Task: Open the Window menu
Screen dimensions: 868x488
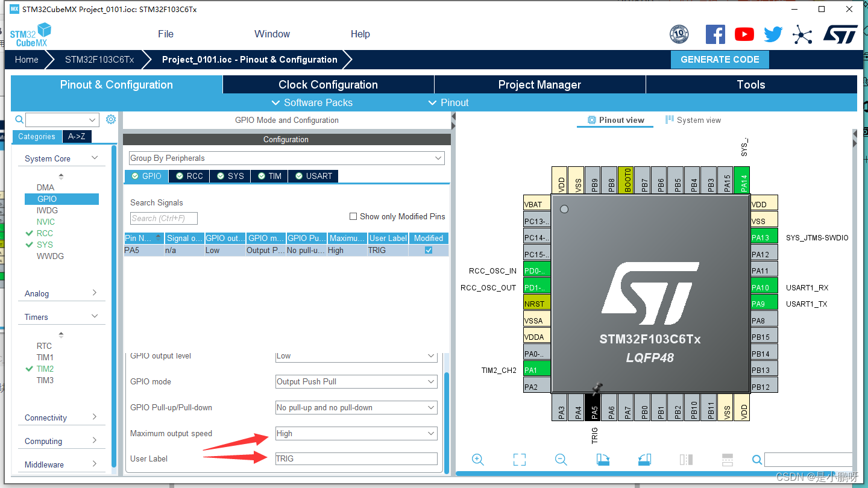Action: (272, 34)
